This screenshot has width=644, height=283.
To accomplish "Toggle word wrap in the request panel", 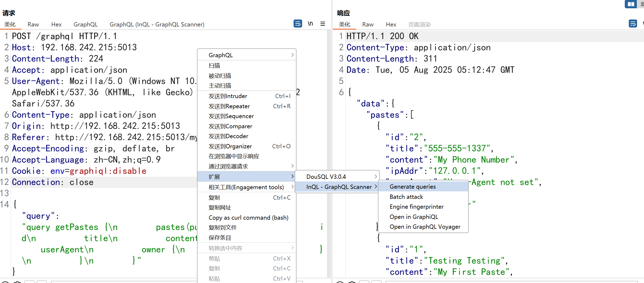I will click(298, 24).
